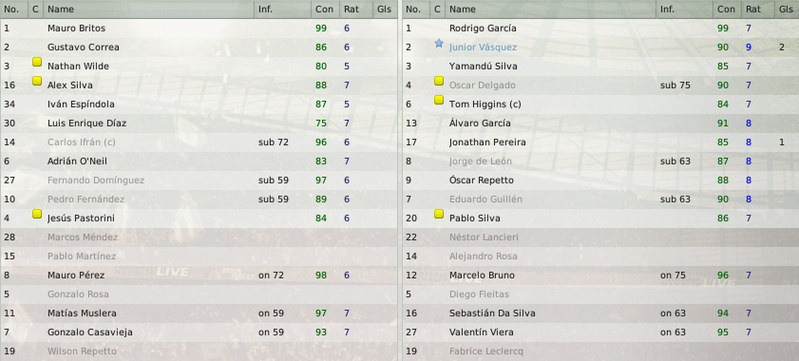Select substitute Matías Muslera row
This screenshot has width=799, height=361.
[x=199, y=313]
